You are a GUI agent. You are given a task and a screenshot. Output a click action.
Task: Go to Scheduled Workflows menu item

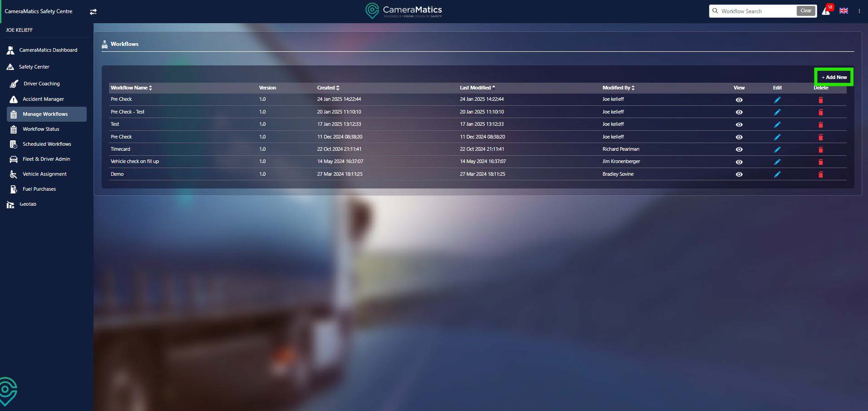pyautogui.click(x=47, y=144)
